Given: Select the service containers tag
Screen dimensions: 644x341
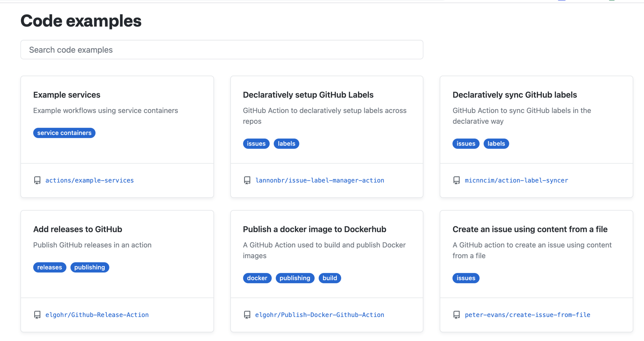Looking at the screenshot, I should [64, 133].
